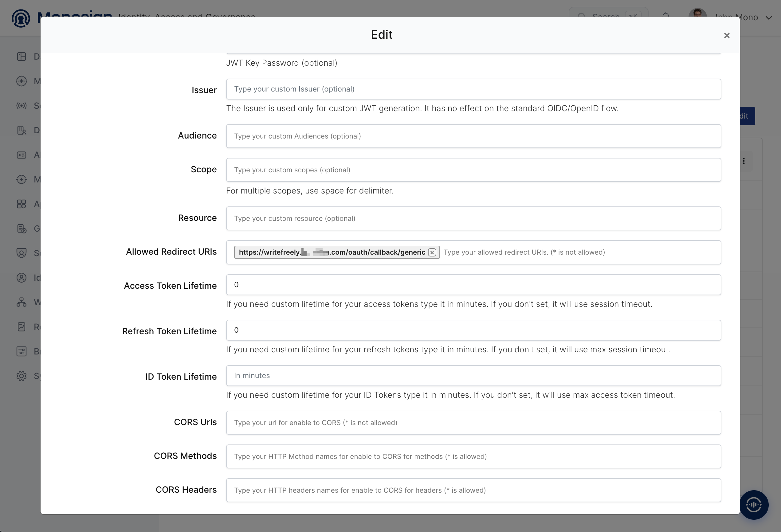Click the broadcast signal sidebar icon

pyautogui.click(x=22, y=106)
